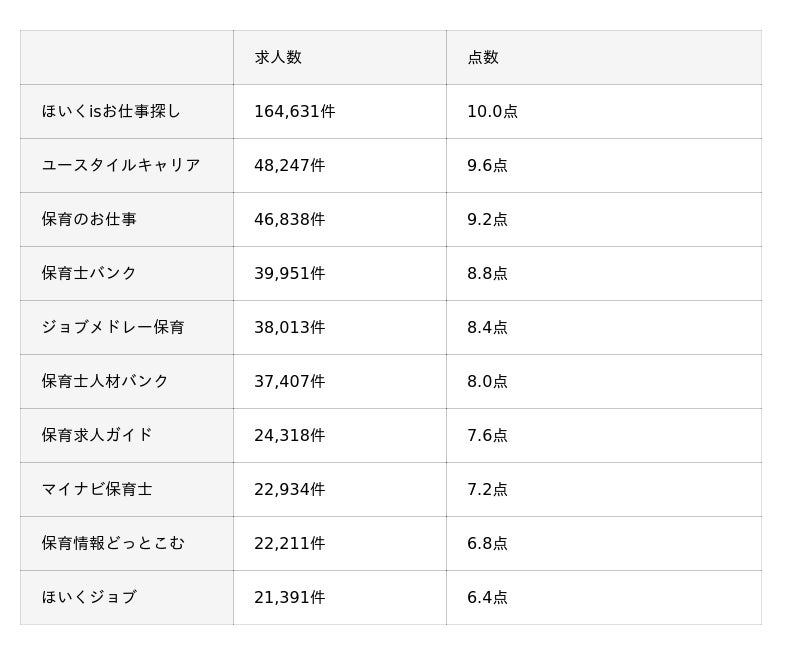The image size is (800, 655).
Task: Click the 39,951件 job count cell
Action: (290, 274)
